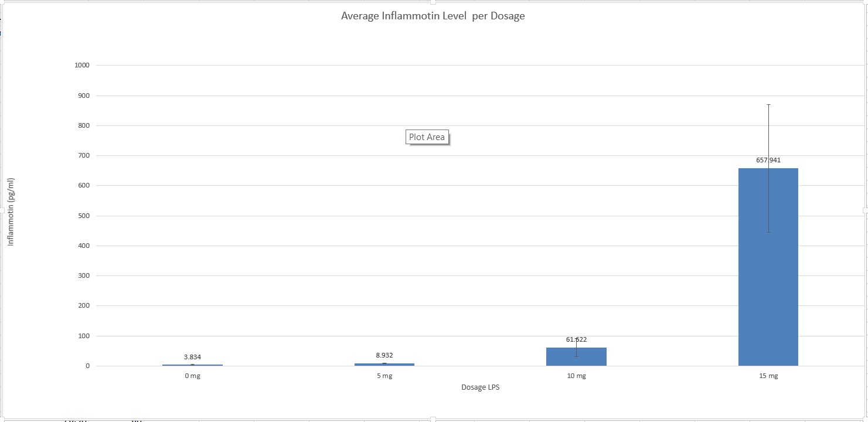Select the 500 vertical axis tick label

[x=83, y=216]
